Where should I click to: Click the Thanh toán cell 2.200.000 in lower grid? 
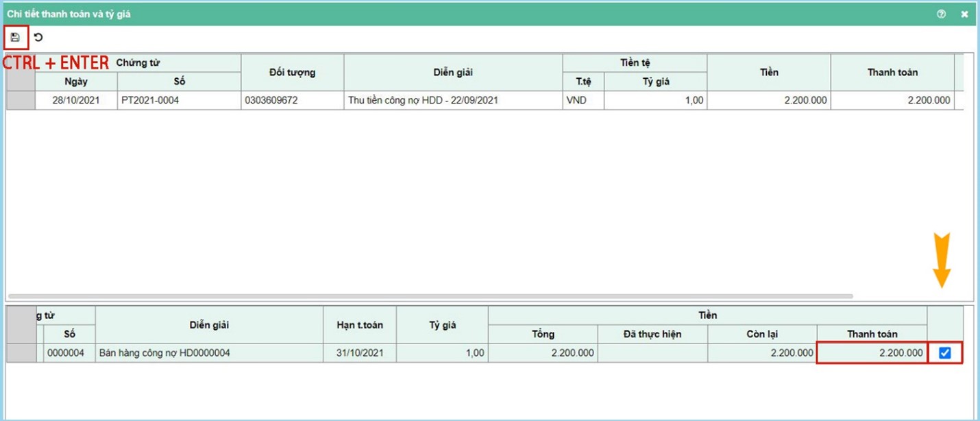pyautogui.click(x=871, y=353)
